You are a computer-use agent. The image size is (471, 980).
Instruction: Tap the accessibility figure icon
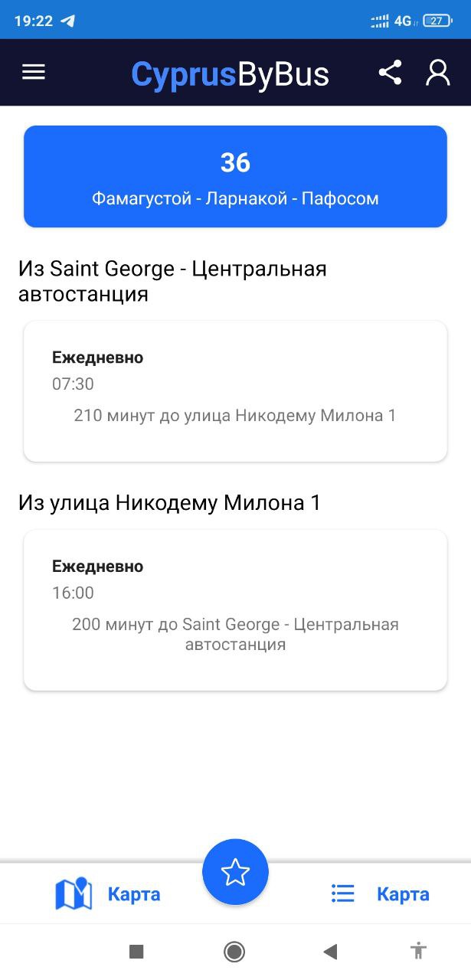tap(418, 952)
